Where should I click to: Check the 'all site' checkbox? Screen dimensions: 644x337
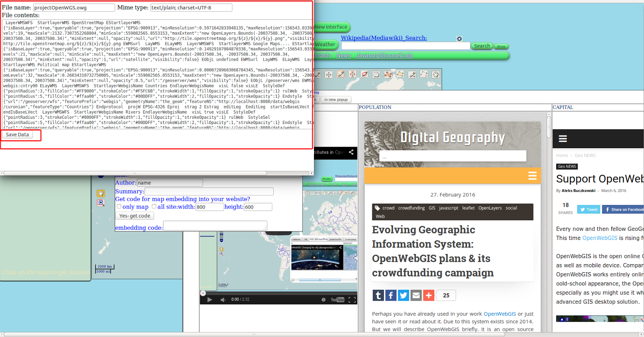[x=154, y=207]
